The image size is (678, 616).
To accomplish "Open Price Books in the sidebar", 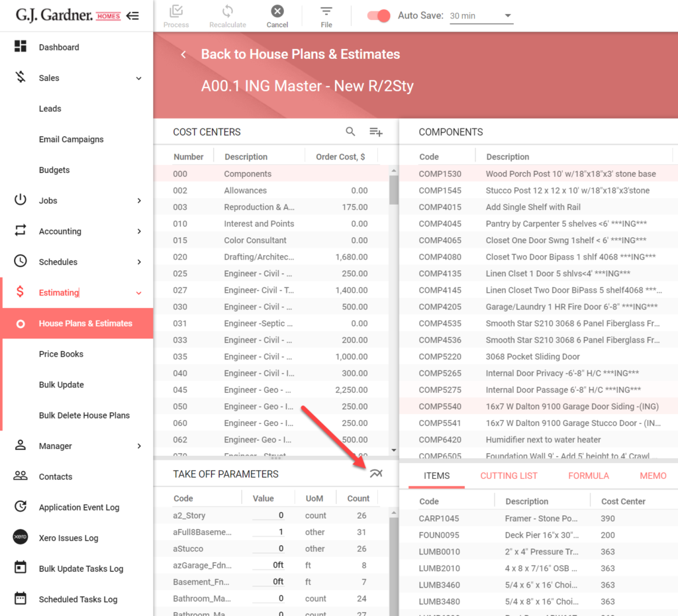I will pos(62,354).
